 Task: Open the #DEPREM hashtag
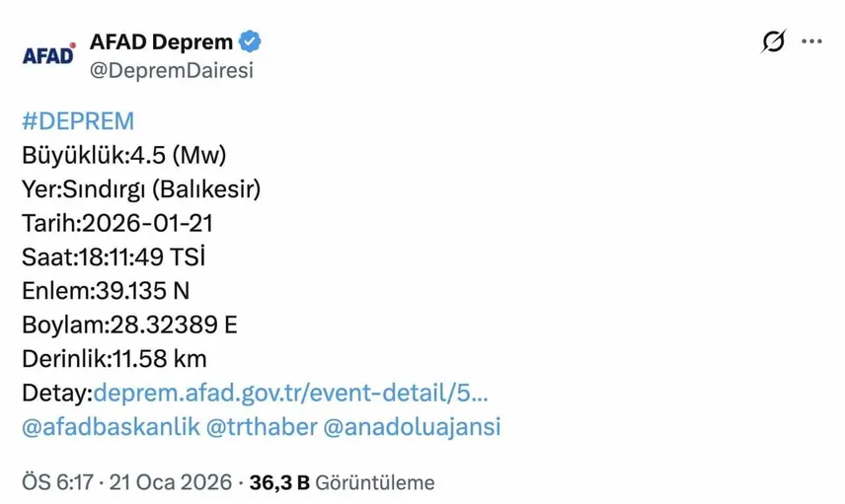point(78,121)
